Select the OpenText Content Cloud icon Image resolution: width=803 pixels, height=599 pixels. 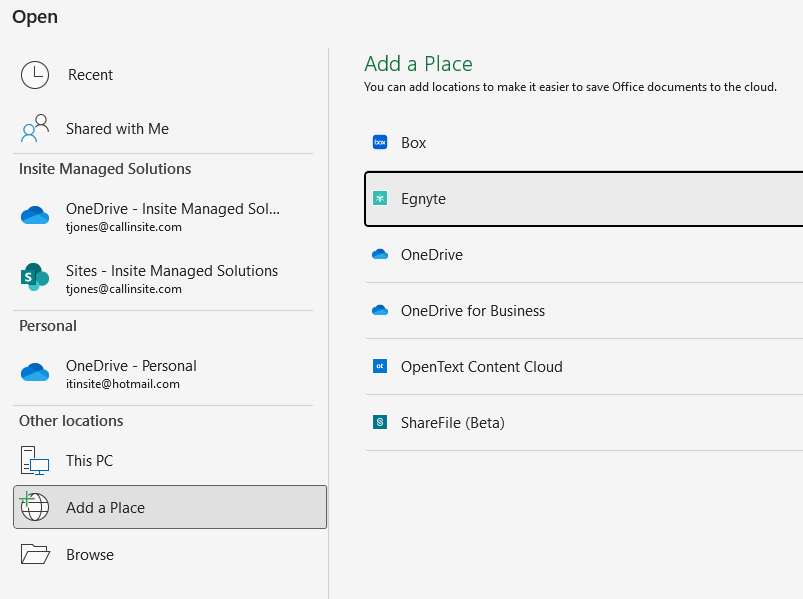380,366
